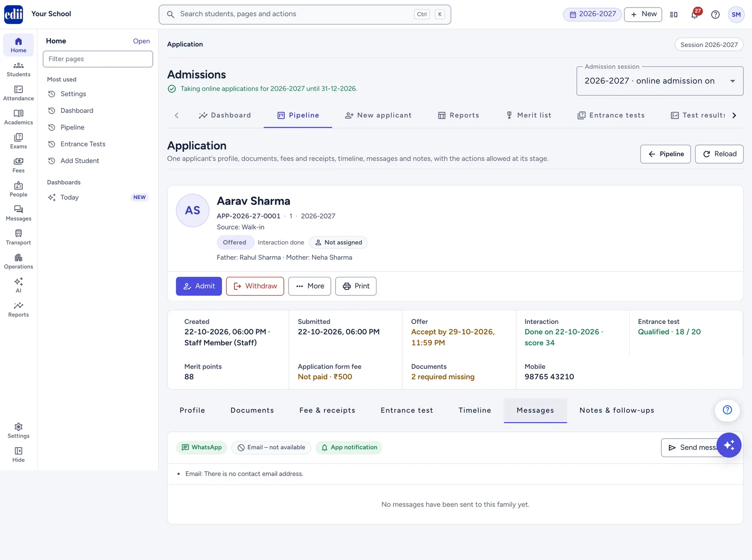Open Messages from the left rail

click(x=18, y=213)
